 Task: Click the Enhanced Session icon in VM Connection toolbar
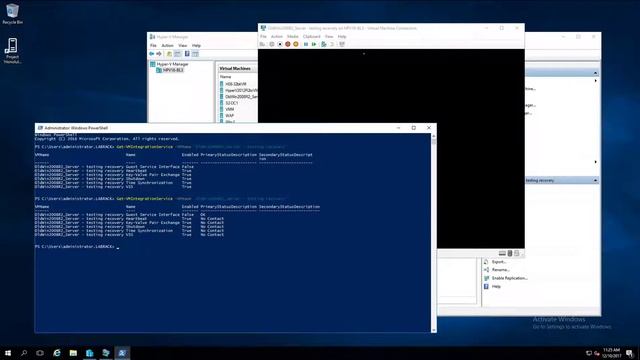[342, 44]
